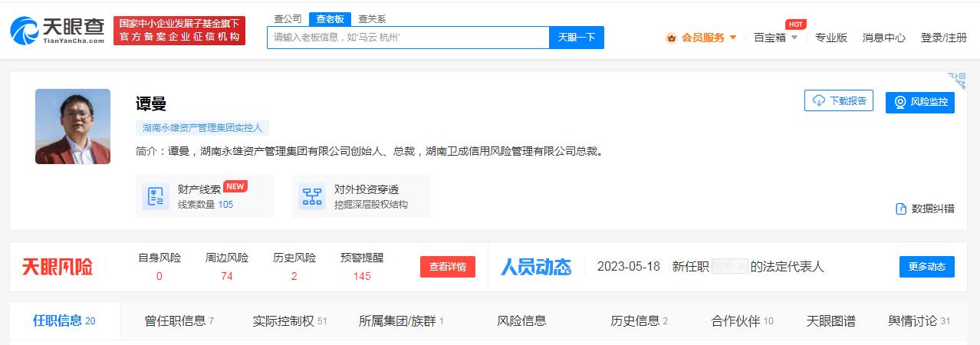Switch to 查公司 search tab

pos(288,18)
